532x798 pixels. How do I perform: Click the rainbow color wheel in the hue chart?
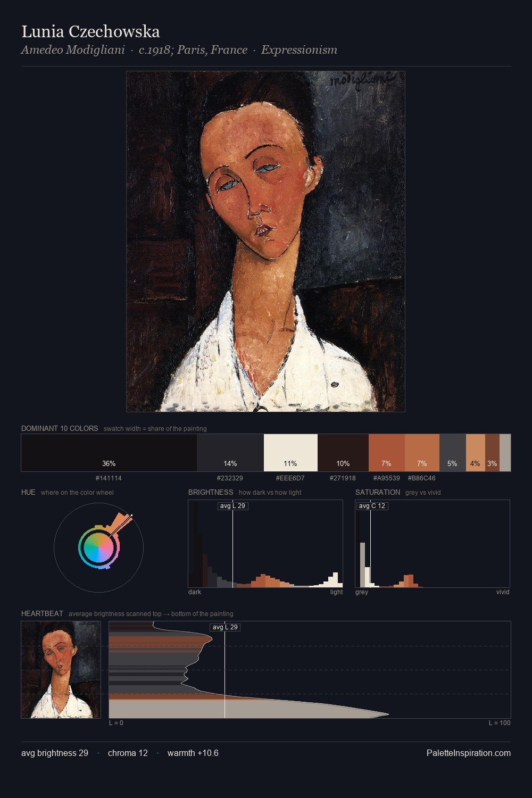click(x=98, y=547)
